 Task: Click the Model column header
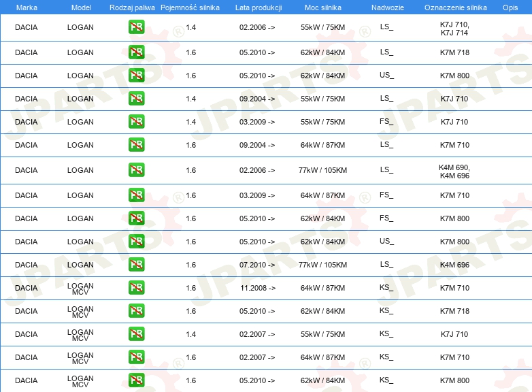click(81, 7)
